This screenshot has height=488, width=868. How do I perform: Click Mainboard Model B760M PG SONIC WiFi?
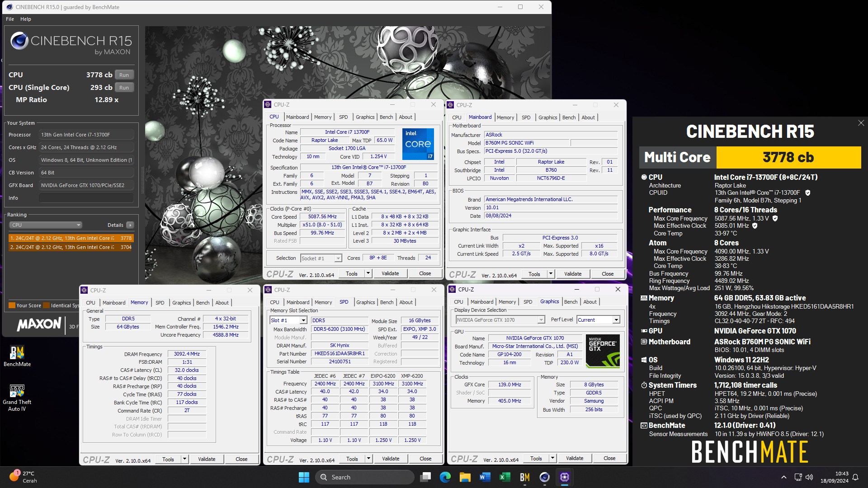point(526,143)
